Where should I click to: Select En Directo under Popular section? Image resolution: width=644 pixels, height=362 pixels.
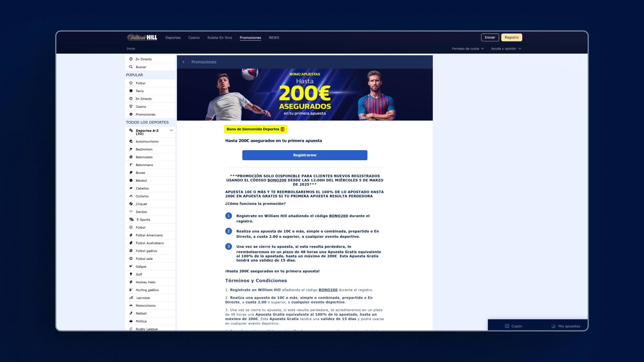coord(150,99)
